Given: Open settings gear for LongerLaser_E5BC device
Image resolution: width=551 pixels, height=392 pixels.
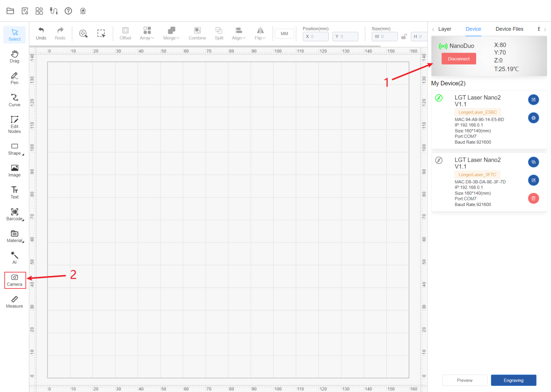Looking at the screenshot, I should point(534,118).
